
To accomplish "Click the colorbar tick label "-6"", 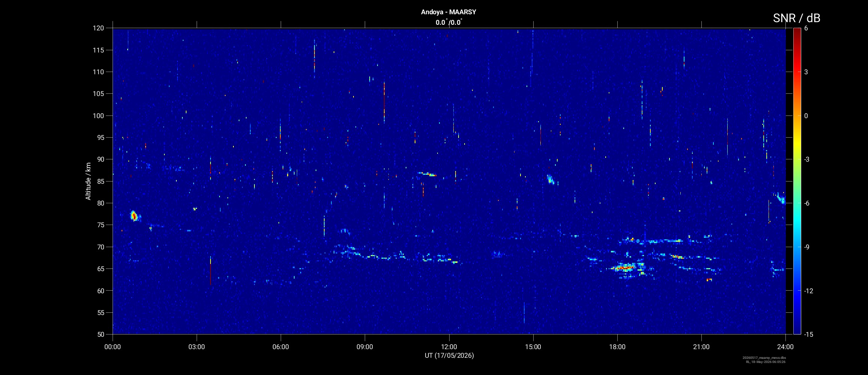I will (807, 203).
